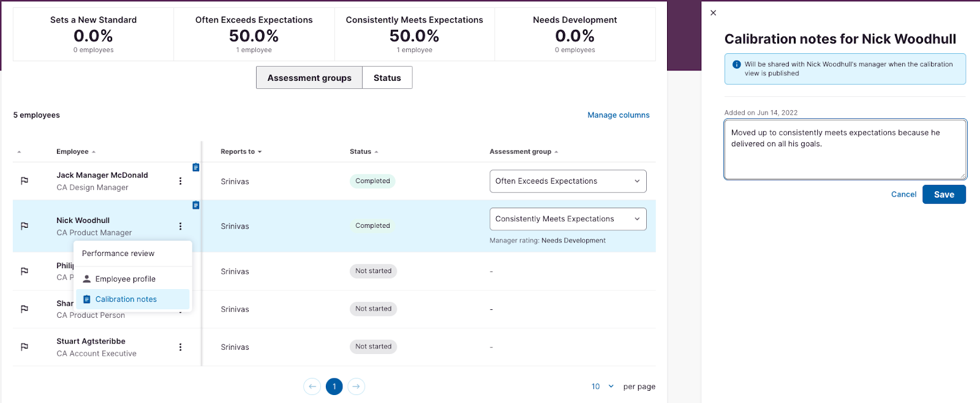Choose Calibration notes from the context menu

(x=133, y=299)
